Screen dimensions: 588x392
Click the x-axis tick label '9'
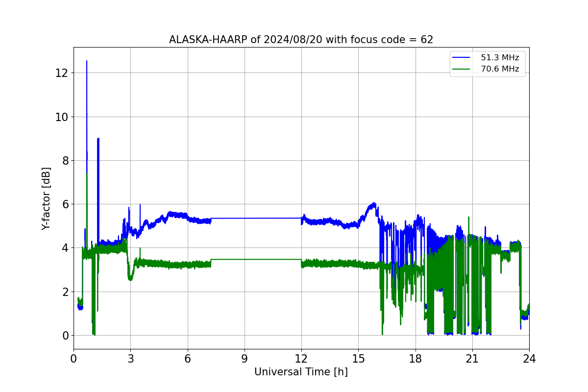245,358
